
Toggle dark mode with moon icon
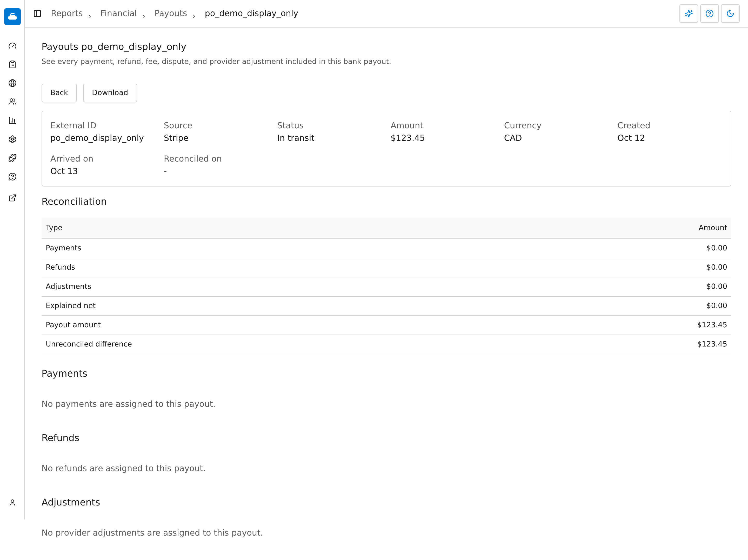click(x=730, y=14)
